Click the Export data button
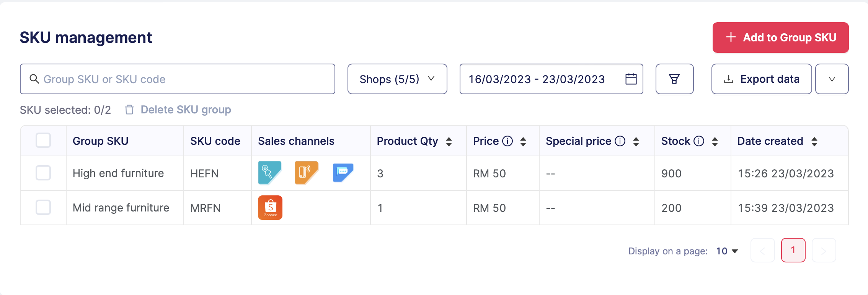Image resolution: width=868 pixels, height=295 pixels. (x=761, y=79)
